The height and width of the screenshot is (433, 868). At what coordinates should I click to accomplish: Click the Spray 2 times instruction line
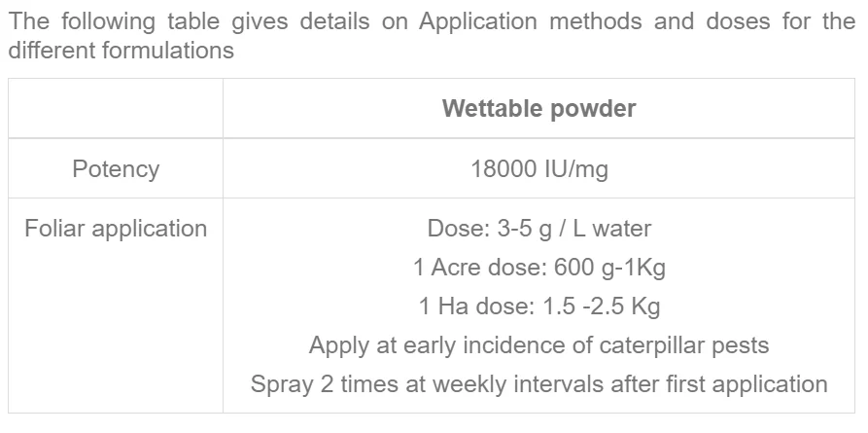click(x=538, y=384)
